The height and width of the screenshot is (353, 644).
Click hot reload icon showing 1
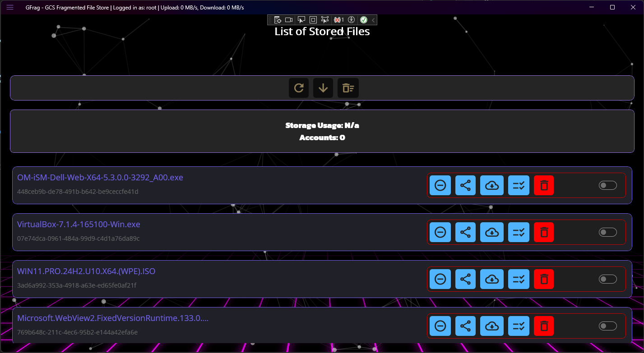339,20
